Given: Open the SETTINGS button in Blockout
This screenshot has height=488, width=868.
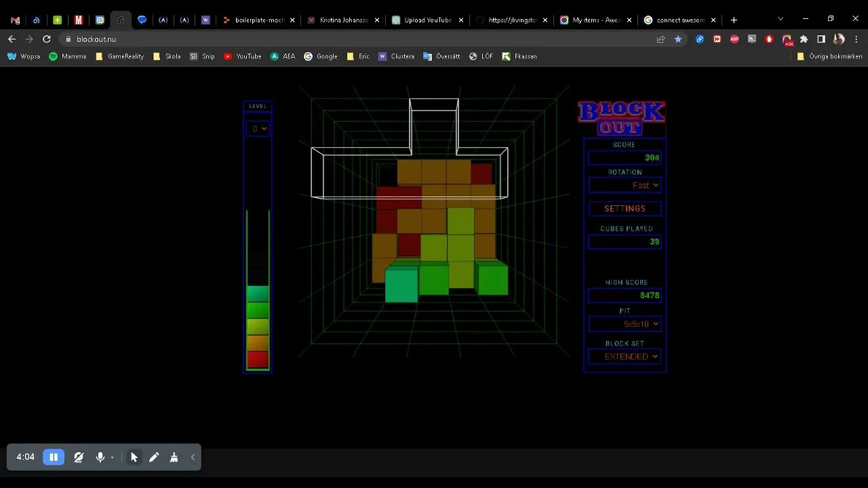Looking at the screenshot, I should point(625,209).
